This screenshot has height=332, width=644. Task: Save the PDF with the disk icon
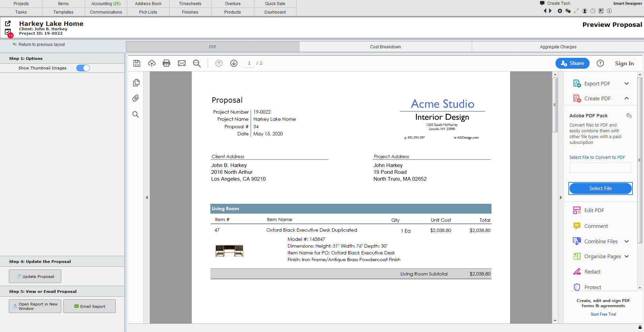click(x=137, y=63)
